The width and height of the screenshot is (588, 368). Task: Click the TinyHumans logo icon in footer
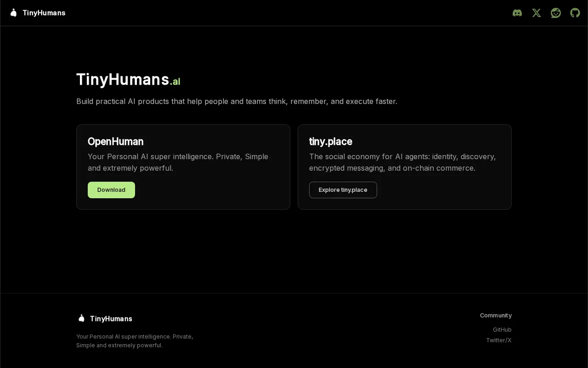(x=81, y=318)
